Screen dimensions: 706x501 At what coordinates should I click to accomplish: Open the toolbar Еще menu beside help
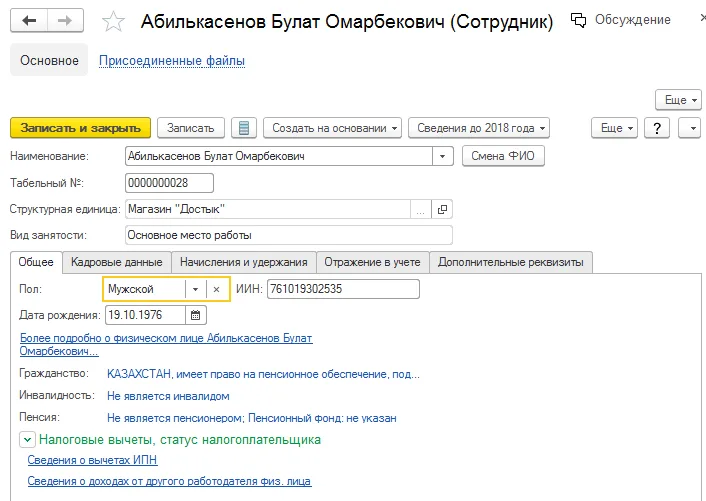pos(614,128)
